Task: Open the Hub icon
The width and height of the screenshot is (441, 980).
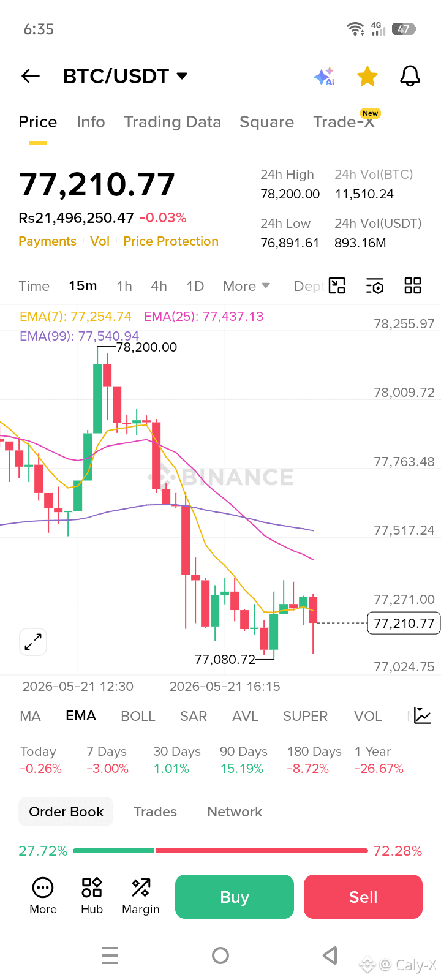Action: 92,896
